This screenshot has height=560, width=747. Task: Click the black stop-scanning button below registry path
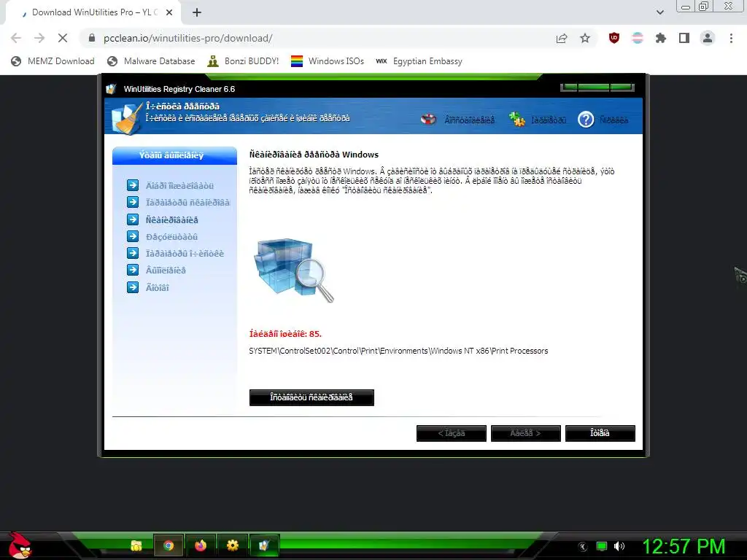[311, 397]
